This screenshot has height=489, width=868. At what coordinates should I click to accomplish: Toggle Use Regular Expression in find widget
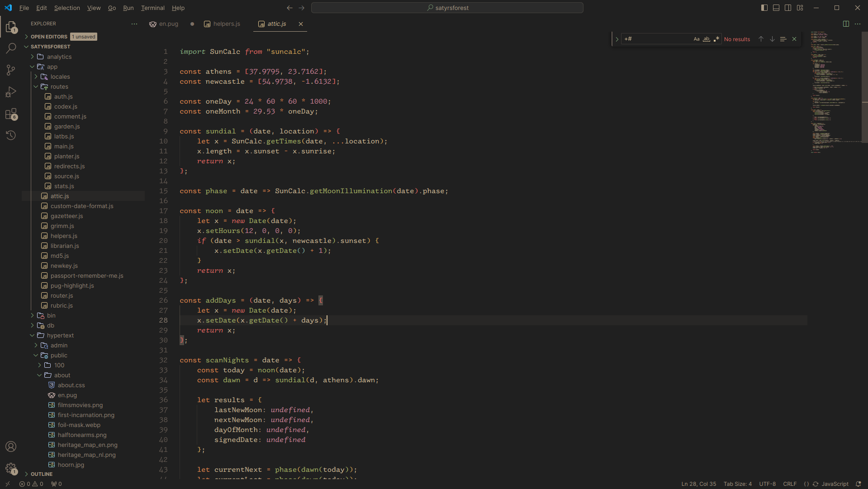pyautogui.click(x=716, y=39)
